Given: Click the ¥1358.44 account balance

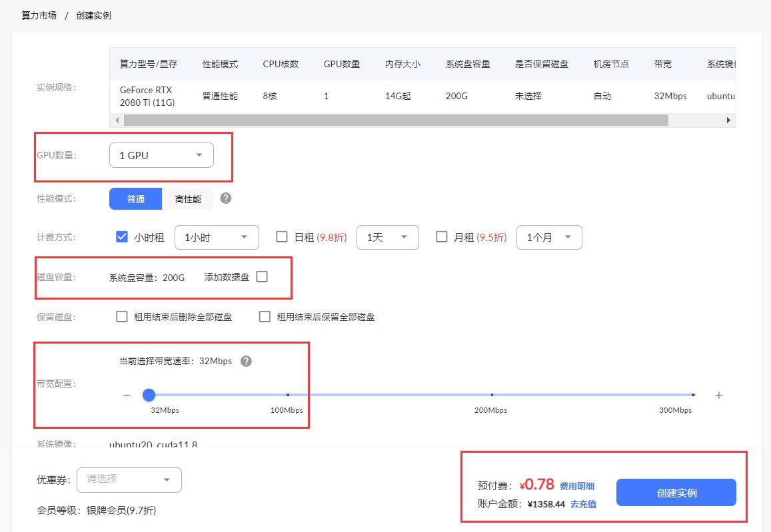Looking at the screenshot, I should (x=546, y=505).
